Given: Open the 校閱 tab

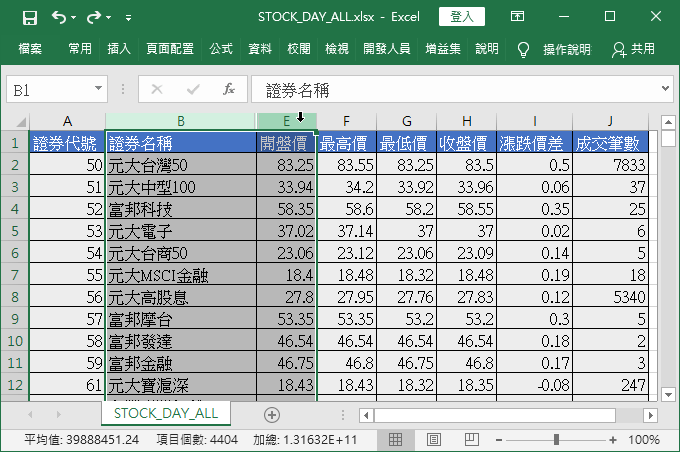Looking at the screenshot, I should pyautogui.click(x=299, y=49).
